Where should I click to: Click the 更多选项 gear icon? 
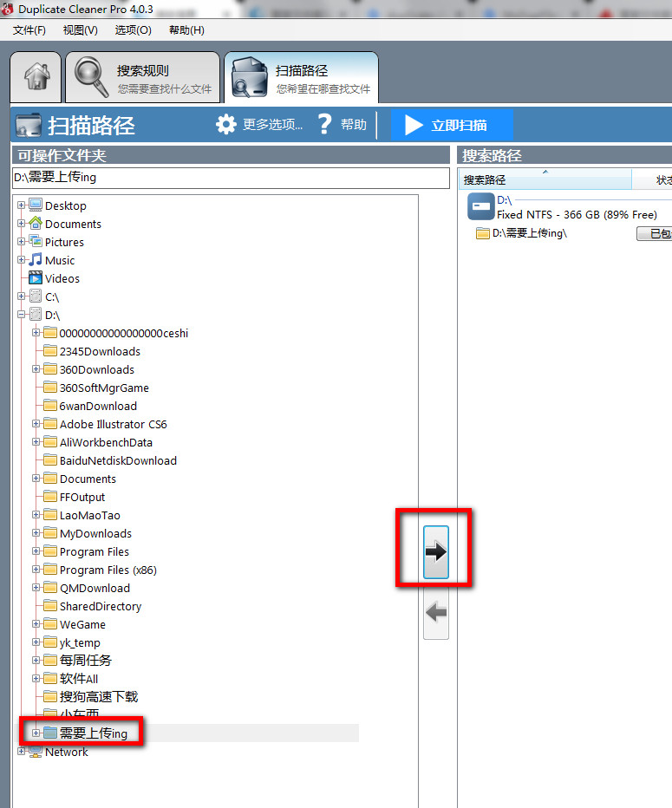tap(225, 125)
